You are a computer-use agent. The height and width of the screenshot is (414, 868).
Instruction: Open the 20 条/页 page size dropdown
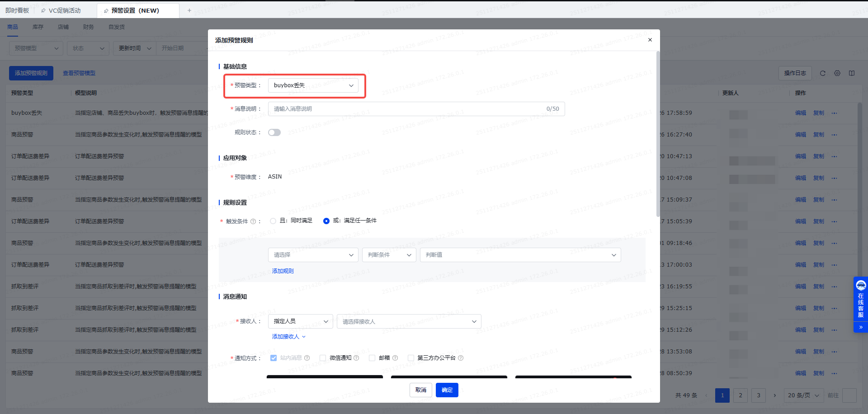tap(804, 395)
